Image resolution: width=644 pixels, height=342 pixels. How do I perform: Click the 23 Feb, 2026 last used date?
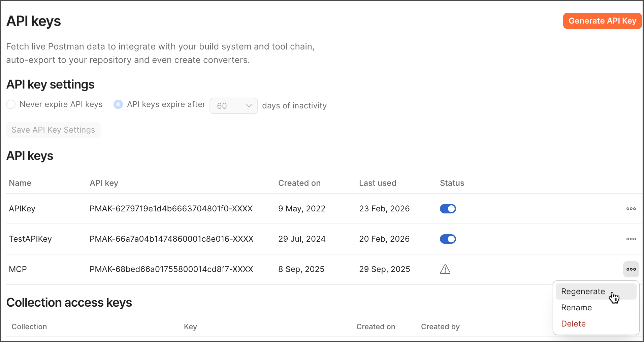pyautogui.click(x=384, y=209)
